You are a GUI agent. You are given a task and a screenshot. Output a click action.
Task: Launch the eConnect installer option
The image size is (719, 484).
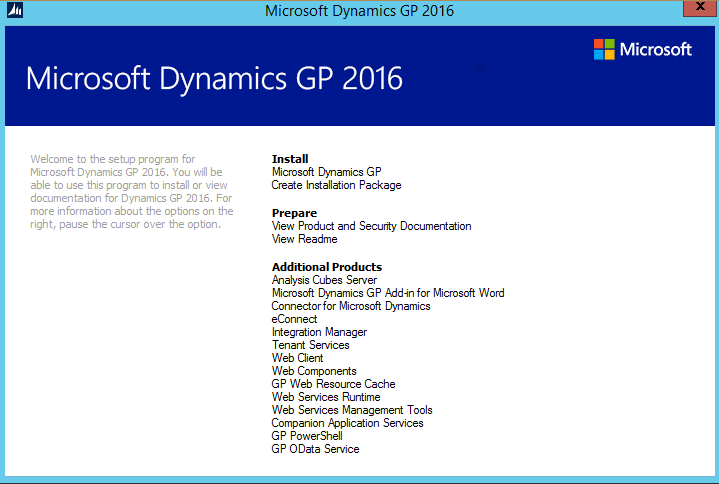tap(294, 319)
